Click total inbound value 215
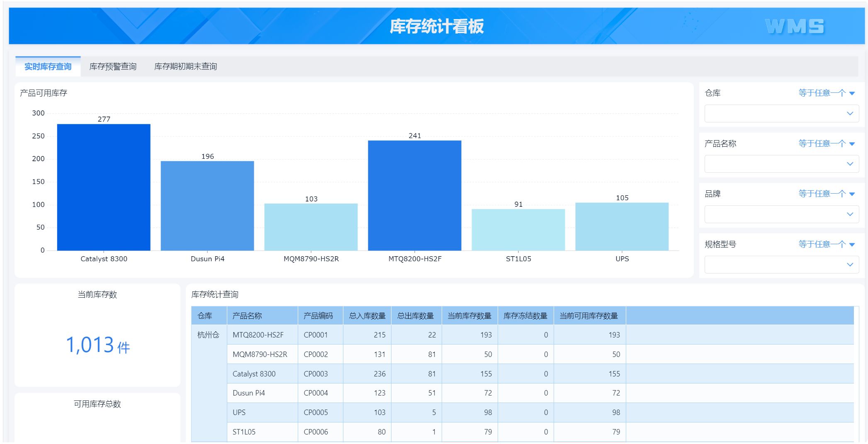Viewport: 868px width, 444px height. 379,335
